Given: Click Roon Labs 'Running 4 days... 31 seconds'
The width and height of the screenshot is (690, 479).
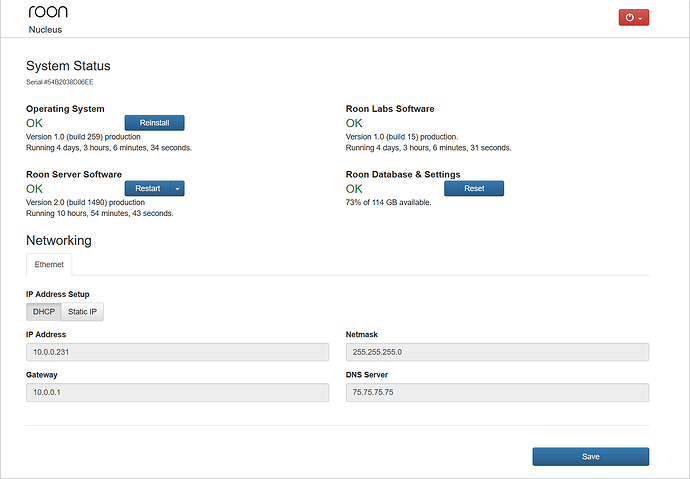Looking at the screenshot, I should click(429, 148).
